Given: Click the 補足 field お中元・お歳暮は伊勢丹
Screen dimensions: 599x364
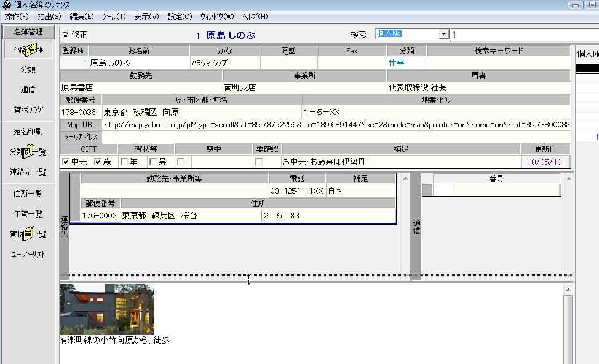Looking at the screenshot, I should pos(401,162).
